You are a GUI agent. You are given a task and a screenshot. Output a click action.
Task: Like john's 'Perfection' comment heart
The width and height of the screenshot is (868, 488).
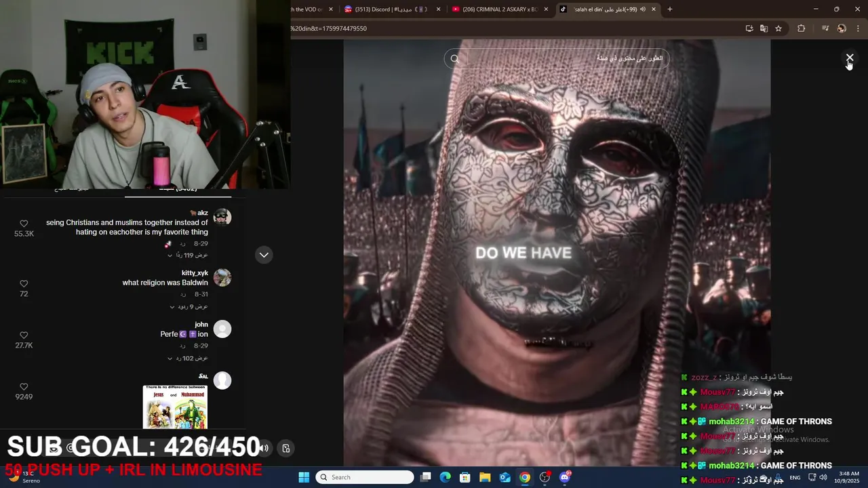24,335
